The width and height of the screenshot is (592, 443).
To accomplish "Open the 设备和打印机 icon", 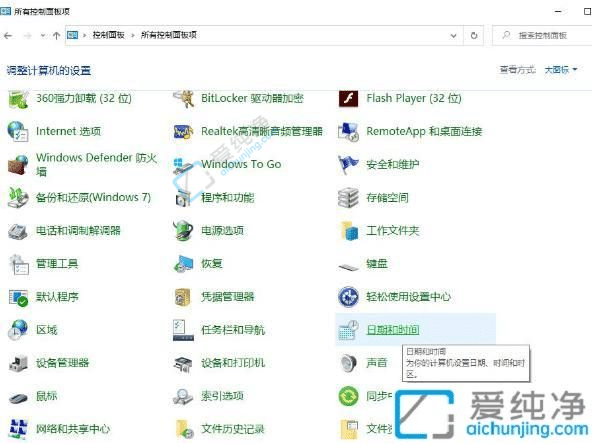I will [183, 363].
